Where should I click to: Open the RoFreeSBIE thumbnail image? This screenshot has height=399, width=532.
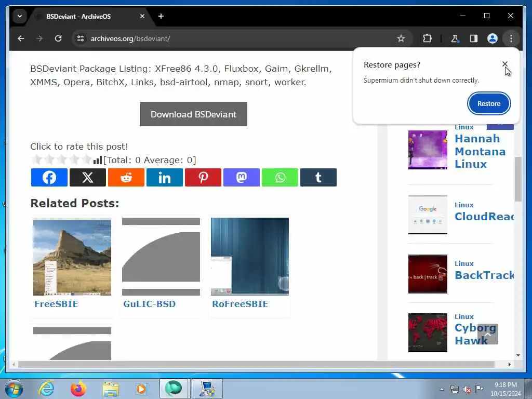(x=250, y=257)
